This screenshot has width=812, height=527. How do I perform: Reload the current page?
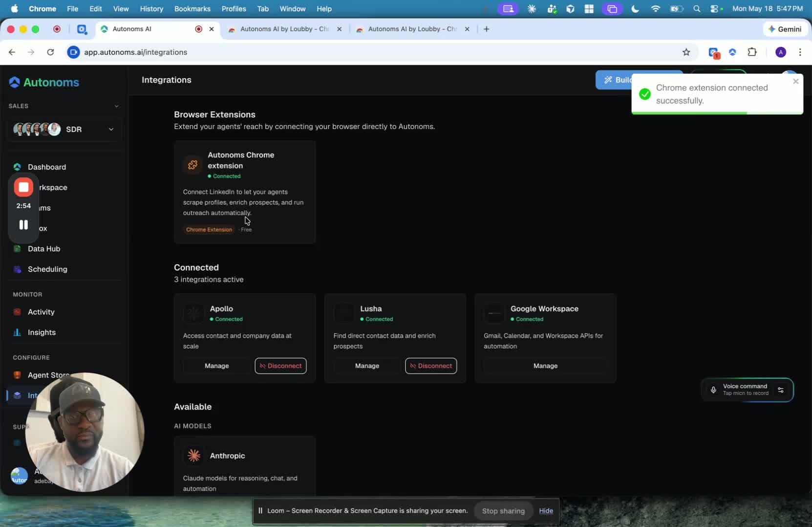(x=50, y=52)
